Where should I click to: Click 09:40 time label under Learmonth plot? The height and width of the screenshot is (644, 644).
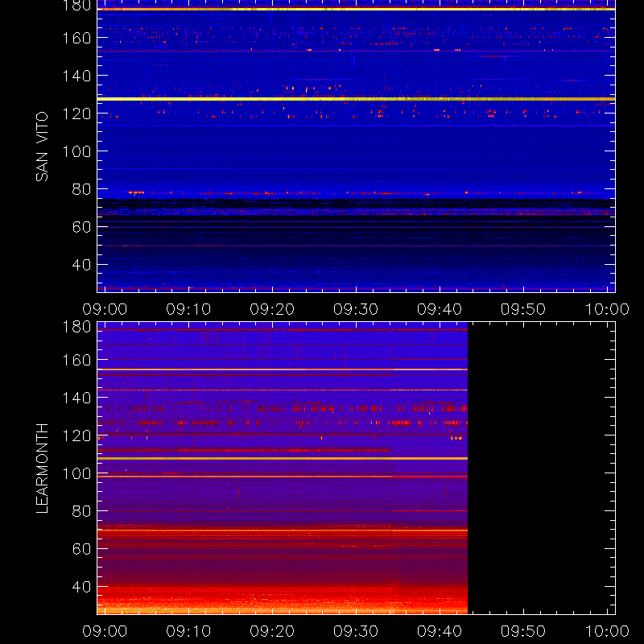[x=440, y=631]
